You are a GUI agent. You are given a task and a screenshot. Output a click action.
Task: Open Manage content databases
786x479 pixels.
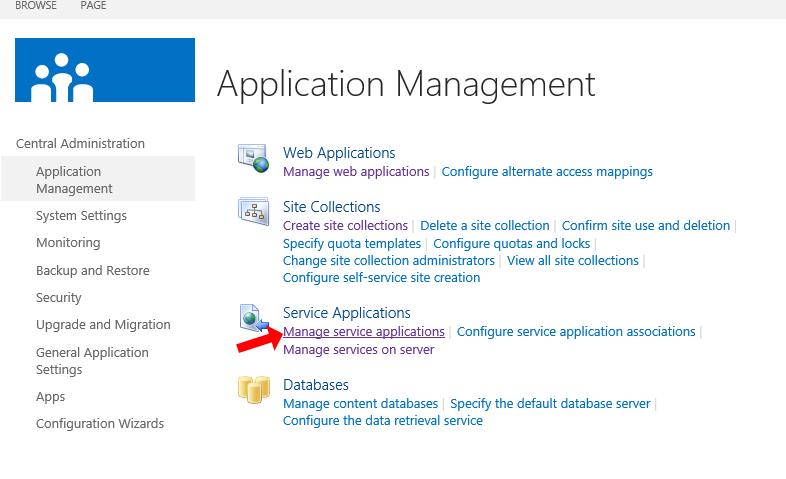click(x=360, y=404)
